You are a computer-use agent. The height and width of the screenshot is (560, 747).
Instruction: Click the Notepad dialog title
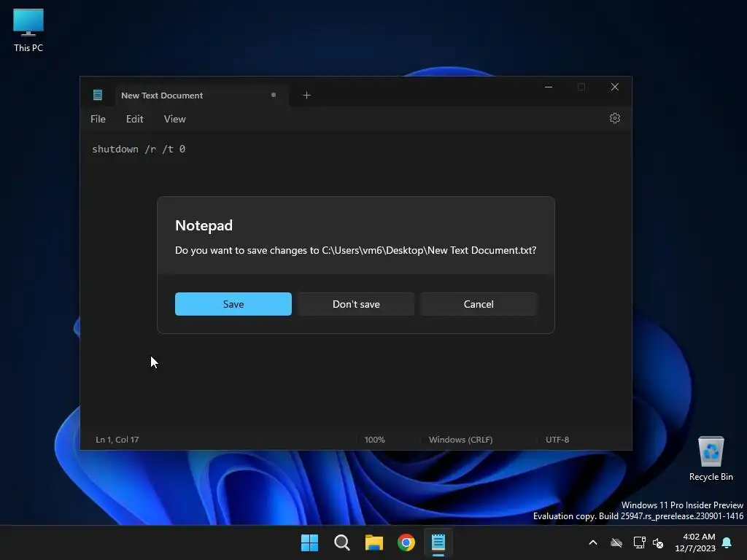[204, 225]
